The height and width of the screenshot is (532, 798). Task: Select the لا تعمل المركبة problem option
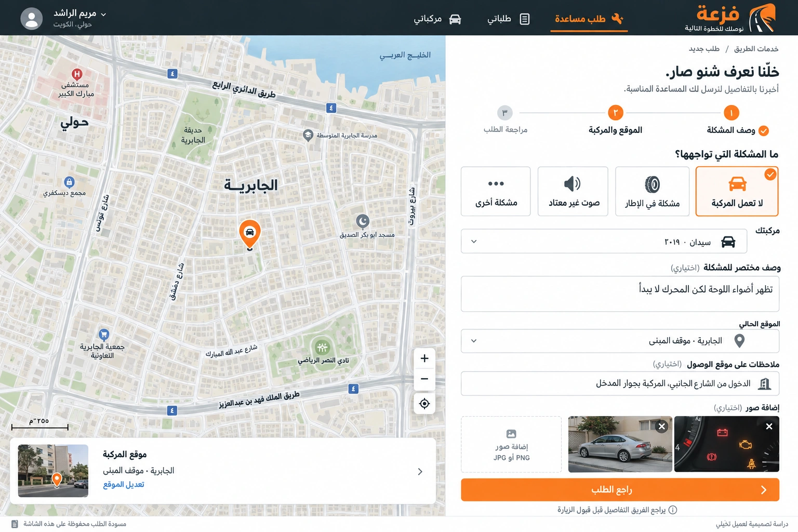pos(737,191)
